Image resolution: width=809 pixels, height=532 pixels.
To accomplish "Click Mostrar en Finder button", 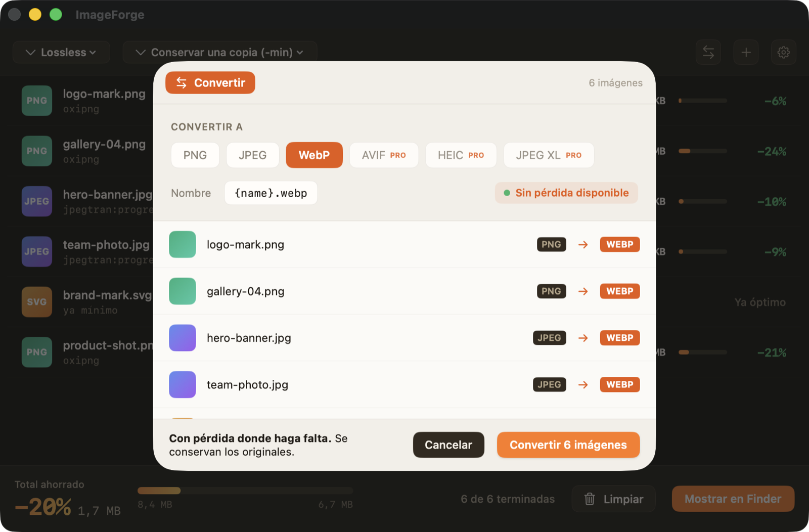I will (x=733, y=499).
